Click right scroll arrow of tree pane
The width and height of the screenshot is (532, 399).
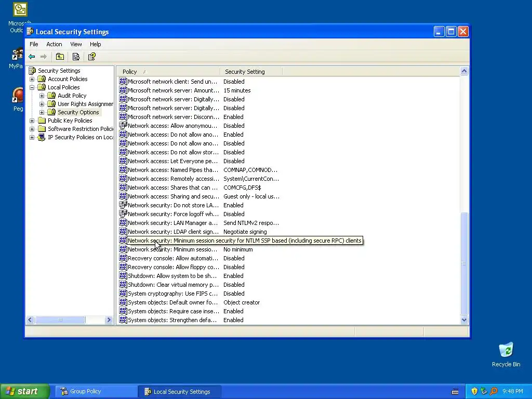pos(109,320)
